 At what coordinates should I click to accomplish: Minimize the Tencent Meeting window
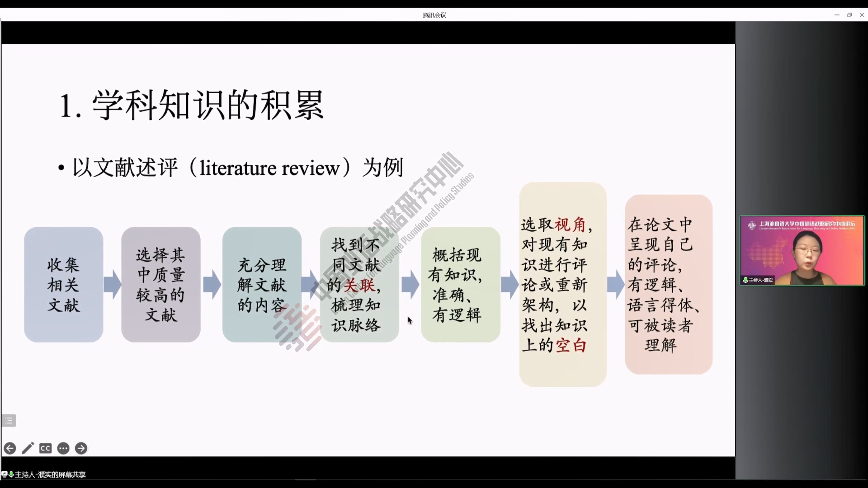coord(837,15)
